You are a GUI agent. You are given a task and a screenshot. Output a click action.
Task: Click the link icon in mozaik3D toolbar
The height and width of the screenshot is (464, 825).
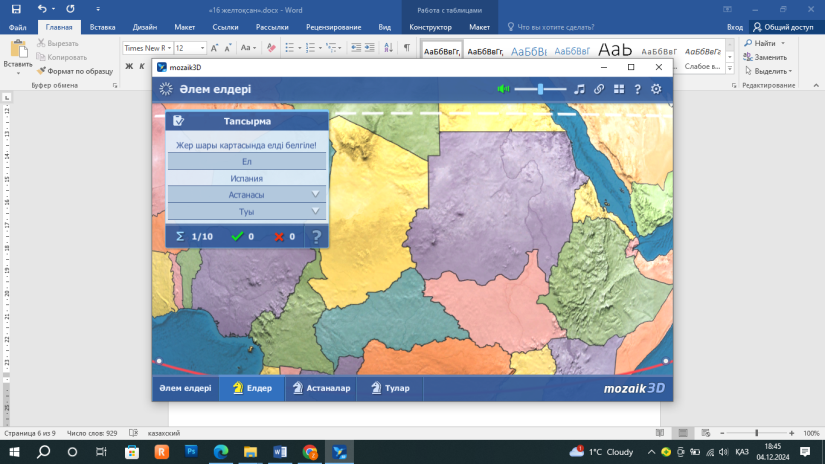tap(599, 89)
